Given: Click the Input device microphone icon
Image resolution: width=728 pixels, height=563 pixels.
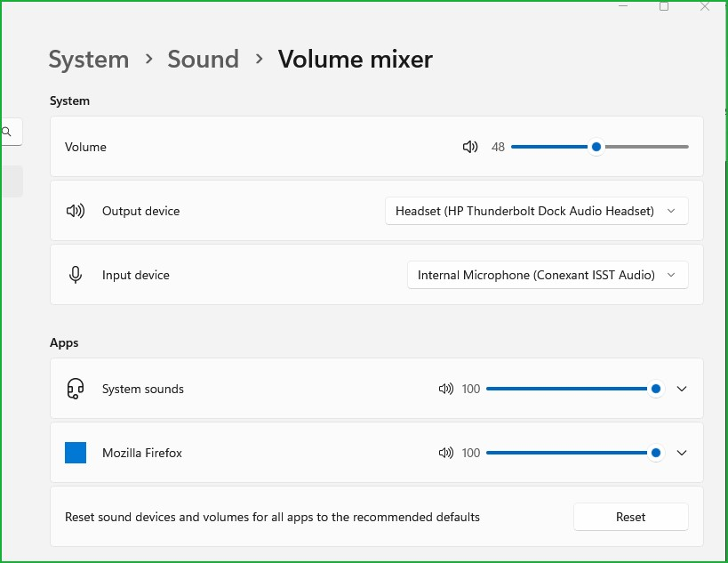Looking at the screenshot, I should (x=76, y=275).
